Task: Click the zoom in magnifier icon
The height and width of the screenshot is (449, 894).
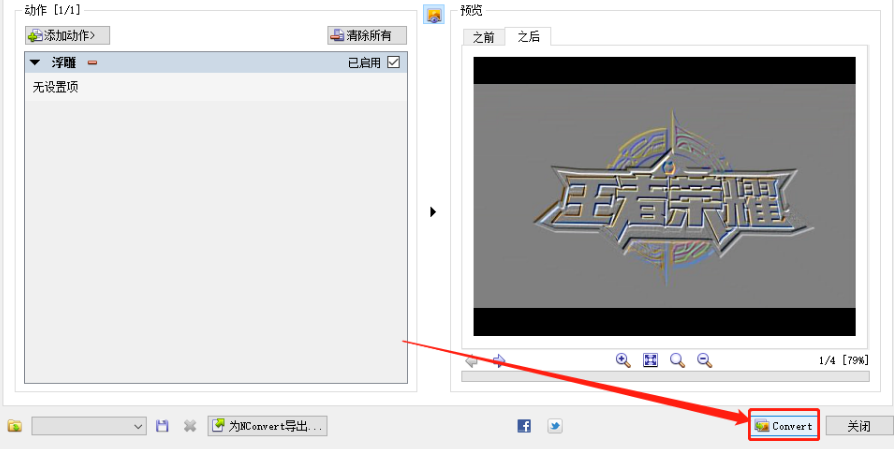Action: pyautogui.click(x=623, y=360)
